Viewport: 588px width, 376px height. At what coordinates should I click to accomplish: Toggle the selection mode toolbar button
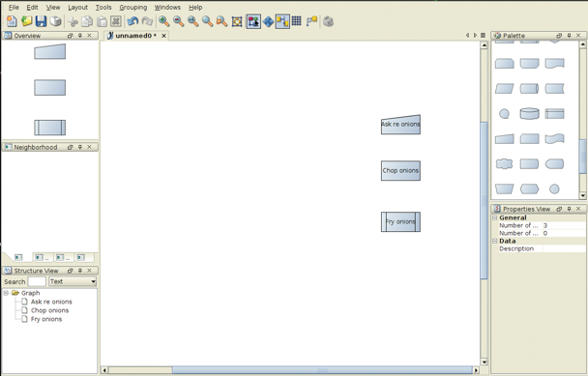pos(253,21)
